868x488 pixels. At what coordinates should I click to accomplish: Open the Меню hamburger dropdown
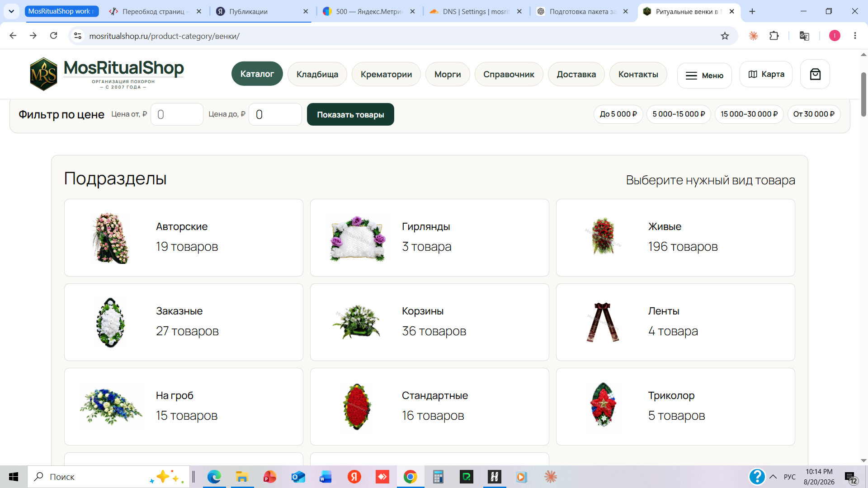tap(704, 75)
